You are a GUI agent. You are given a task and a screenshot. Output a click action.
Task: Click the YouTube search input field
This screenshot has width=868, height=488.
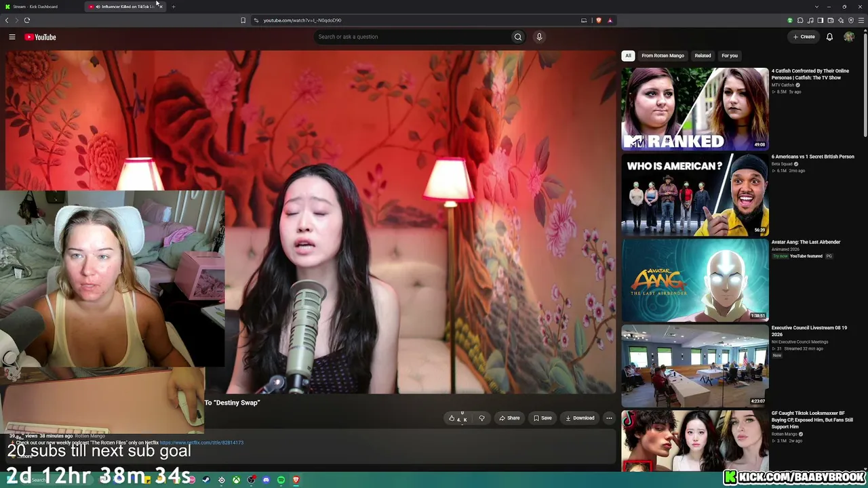pos(413,37)
